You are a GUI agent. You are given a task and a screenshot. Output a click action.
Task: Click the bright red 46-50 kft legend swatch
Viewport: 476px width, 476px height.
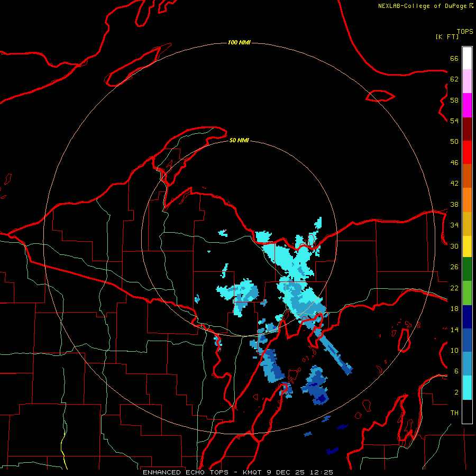coord(467,153)
